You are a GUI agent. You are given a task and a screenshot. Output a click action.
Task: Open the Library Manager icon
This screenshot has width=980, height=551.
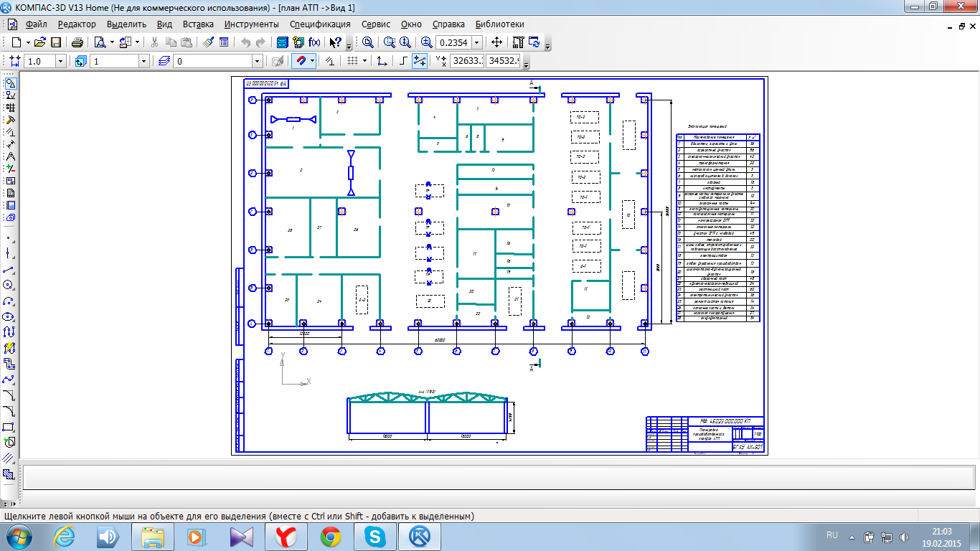(282, 42)
